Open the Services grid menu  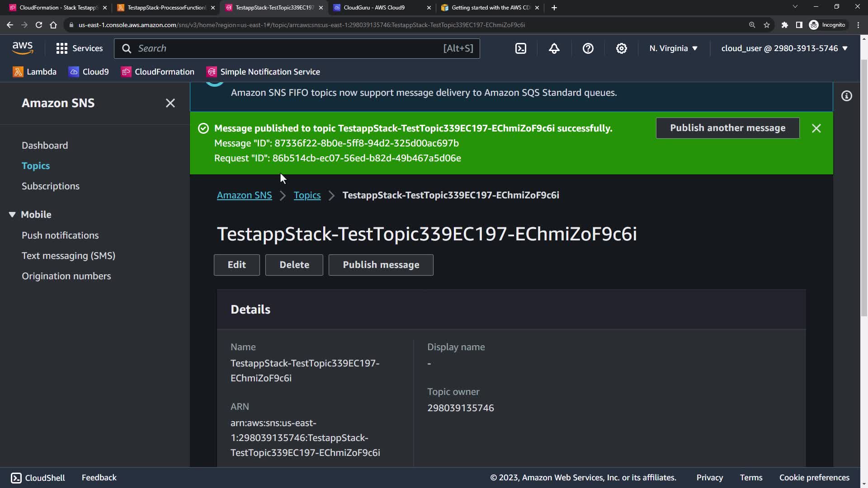click(x=79, y=48)
